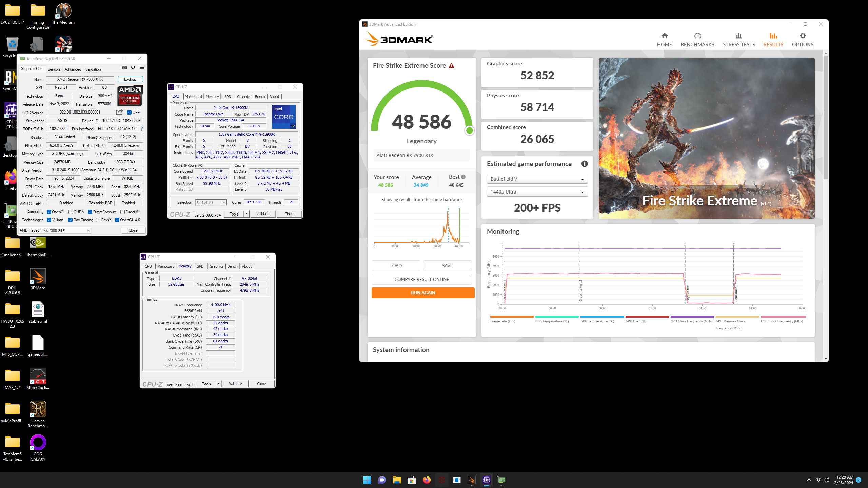Click the Windows Start button
This screenshot has width=868, height=488.
pos(367,480)
